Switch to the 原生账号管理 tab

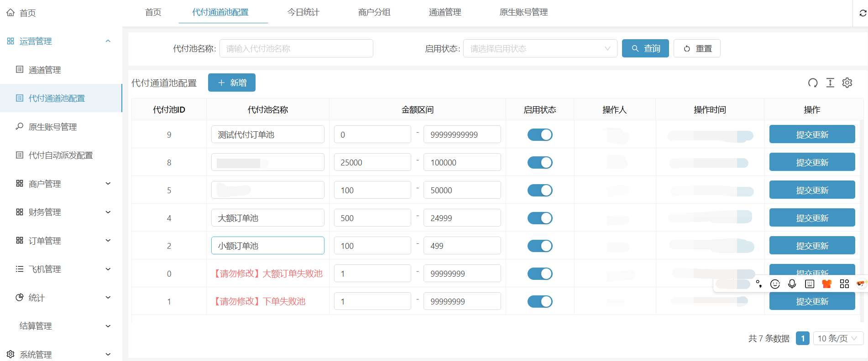pyautogui.click(x=523, y=12)
